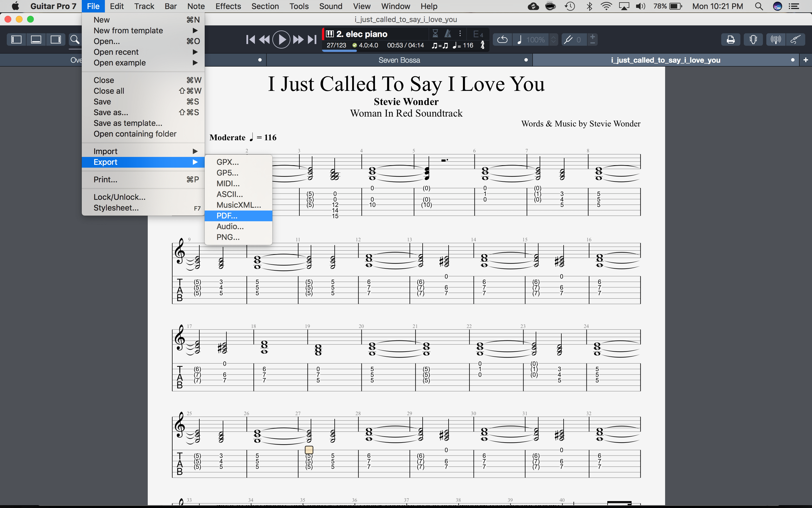Toggle the count-in hourglass icon
Viewport: 812px width, 508px height.
point(435,33)
